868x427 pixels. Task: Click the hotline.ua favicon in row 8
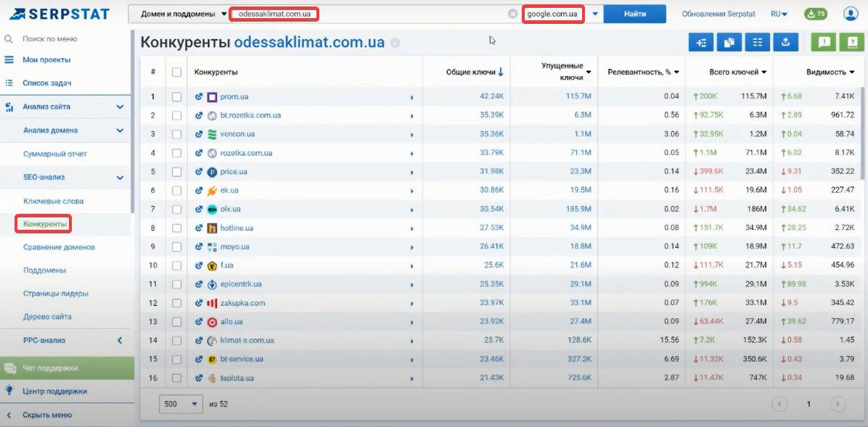[212, 228]
